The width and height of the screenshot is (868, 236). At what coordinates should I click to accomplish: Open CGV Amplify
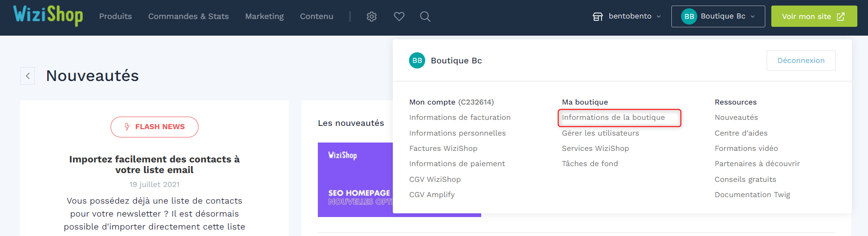pos(432,195)
